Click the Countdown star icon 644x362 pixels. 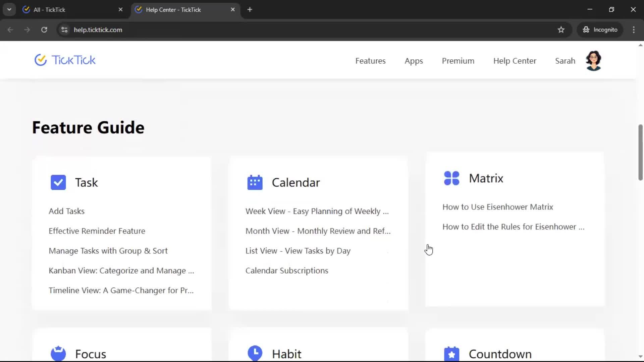(451, 354)
